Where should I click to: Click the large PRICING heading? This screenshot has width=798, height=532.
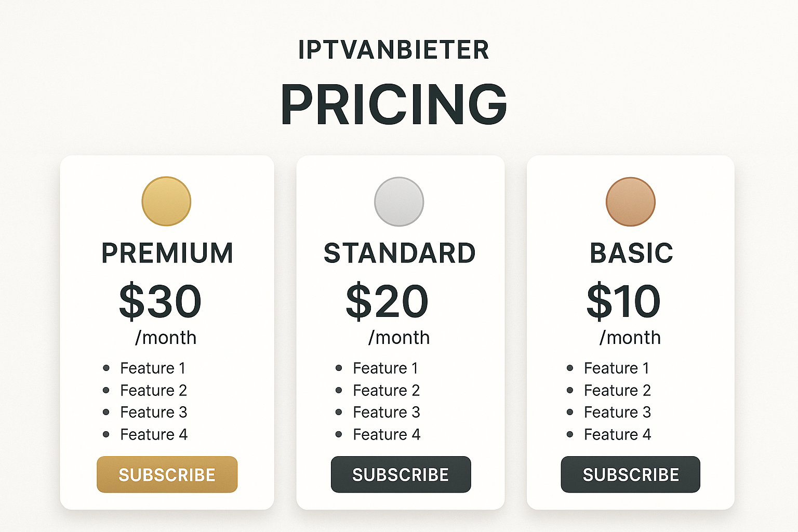(x=394, y=104)
